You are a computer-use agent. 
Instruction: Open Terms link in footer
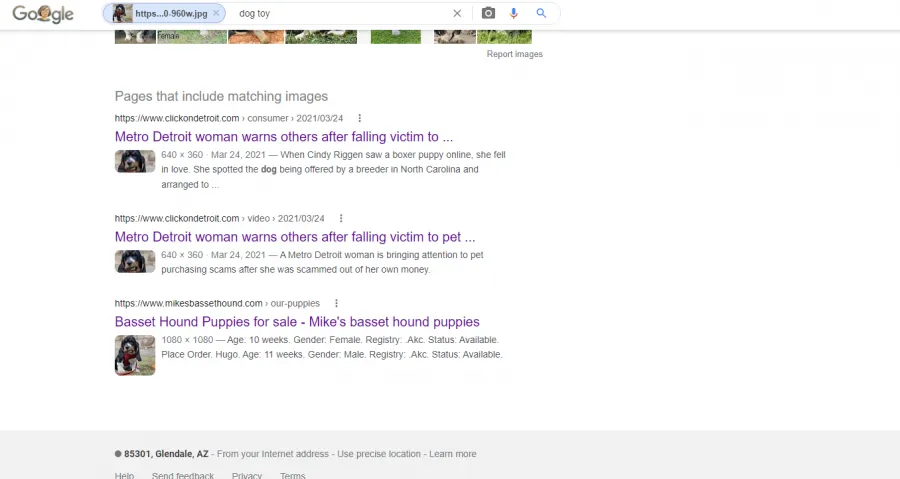click(x=293, y=475)
